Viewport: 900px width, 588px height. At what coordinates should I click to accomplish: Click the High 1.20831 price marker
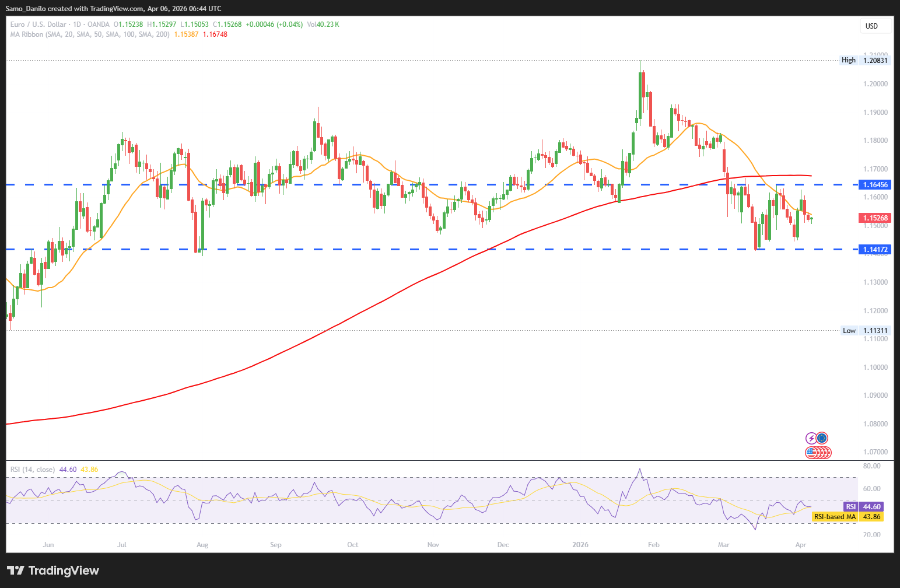[x=865, y=60]
